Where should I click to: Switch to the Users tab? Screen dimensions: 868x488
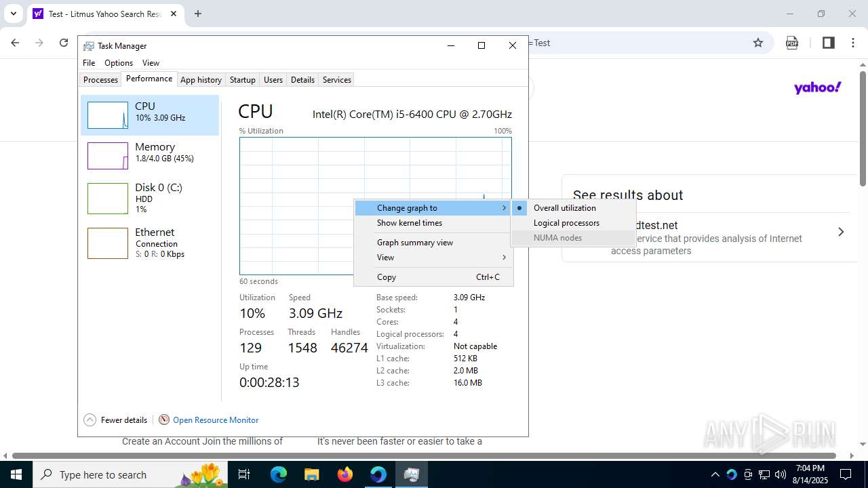[273, 80]
